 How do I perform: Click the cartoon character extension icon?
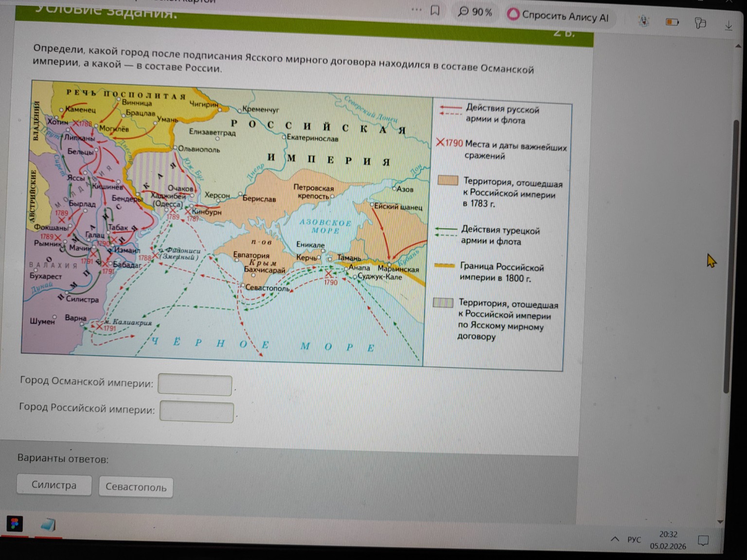coord(644,20)
